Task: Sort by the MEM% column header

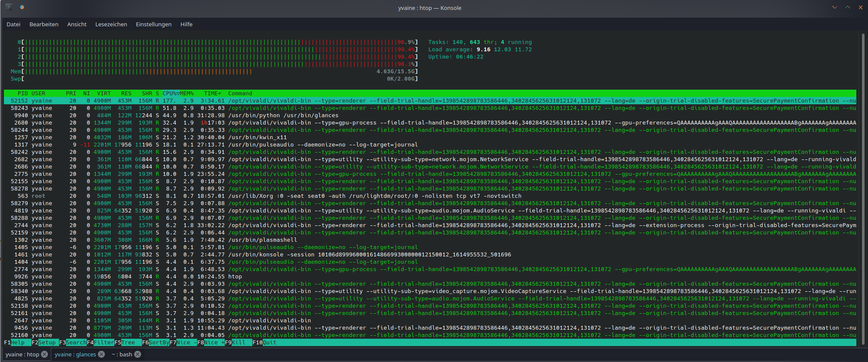Action: point(187,94)
